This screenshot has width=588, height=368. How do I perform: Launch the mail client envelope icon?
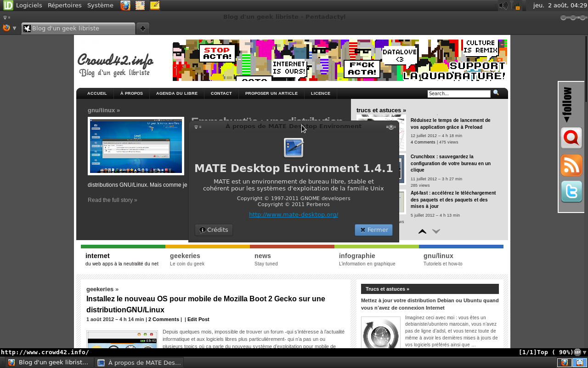point(140,6)
